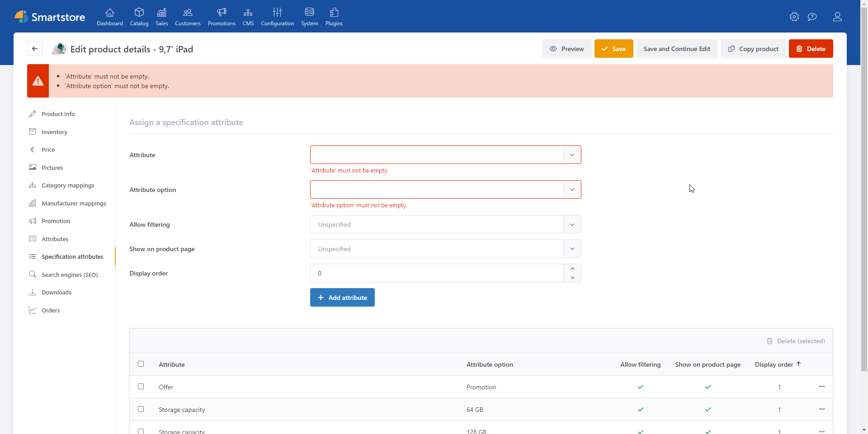Viewport: 868px width, 434px height.
Task: Click the Add attribute button
Action: (x=342, y=297)
